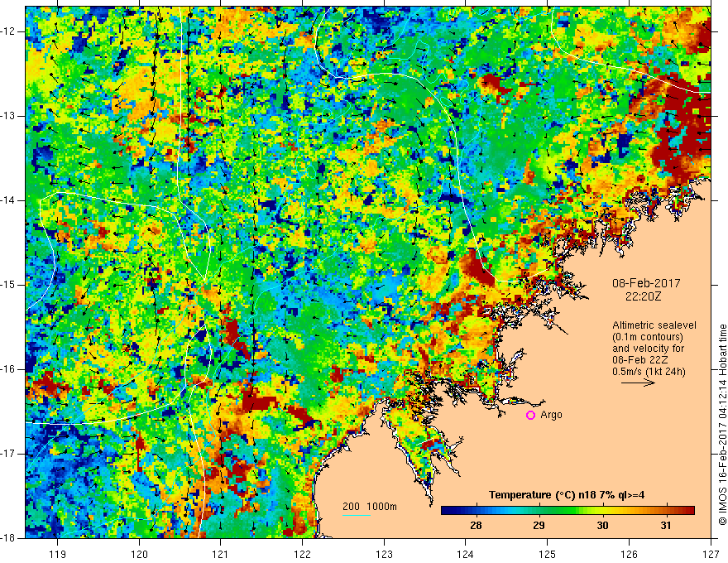Click longitude axis label '124'
This screenshot has height=563, width=728.
[466, 554]
